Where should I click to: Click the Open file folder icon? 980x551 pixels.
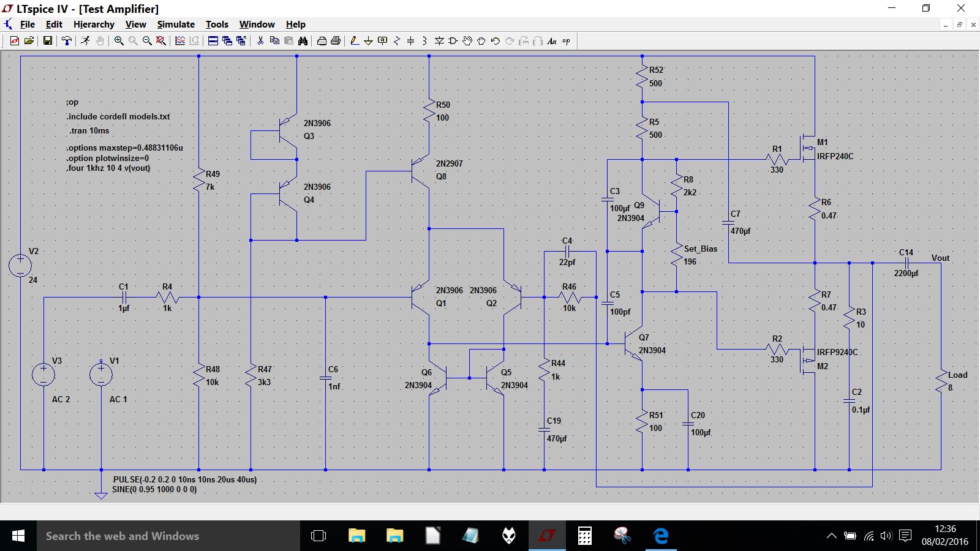(29, 41)
